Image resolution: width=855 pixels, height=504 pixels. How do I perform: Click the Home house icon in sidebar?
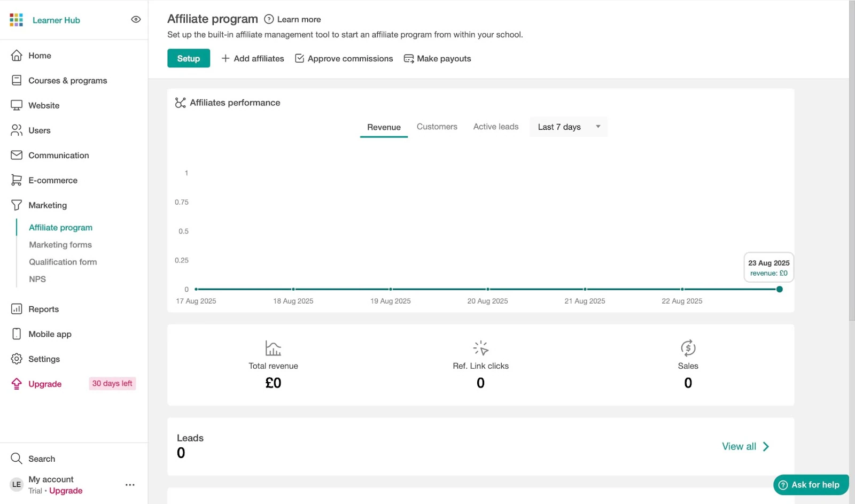[x=17, y=56]
